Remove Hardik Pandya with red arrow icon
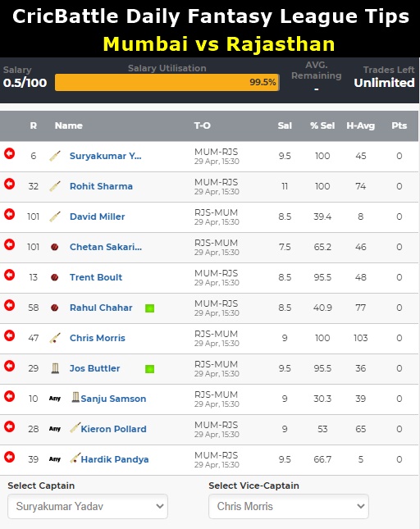 [x=10, y=457]
